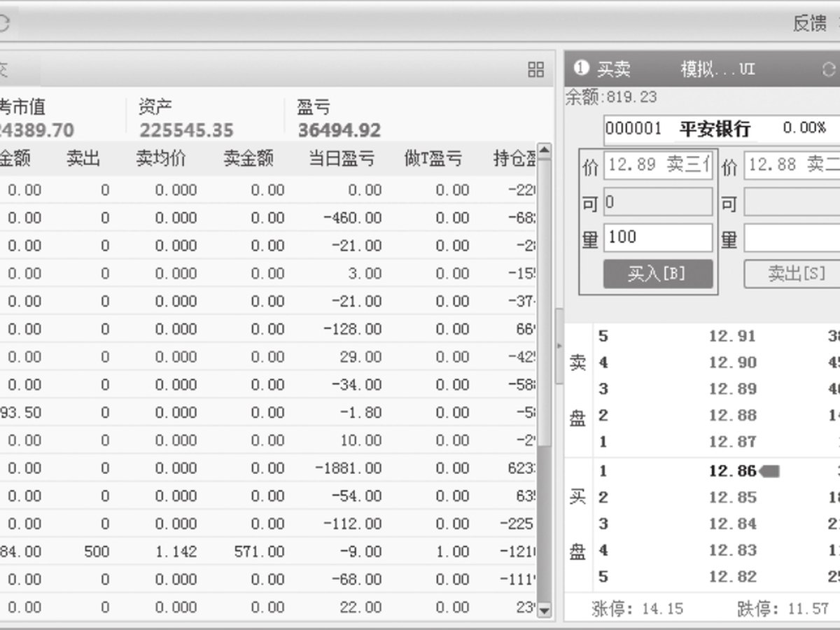The width and height of the screenshot is (840, 630).
Task: Select the 模拟...UI tab
Action: [x=717, y=69]
